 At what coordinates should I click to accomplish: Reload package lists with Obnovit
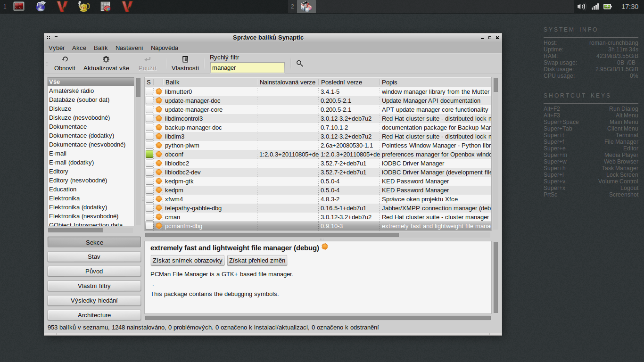65,64
